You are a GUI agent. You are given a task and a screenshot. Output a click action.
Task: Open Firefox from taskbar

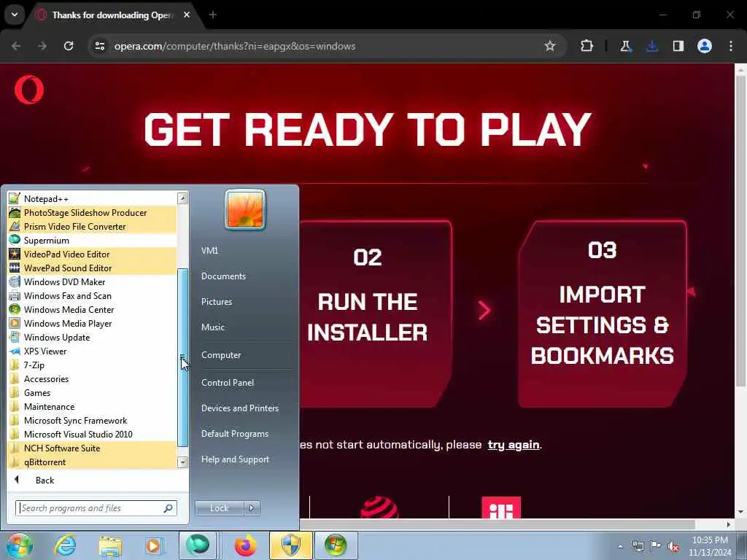point(245,545)
